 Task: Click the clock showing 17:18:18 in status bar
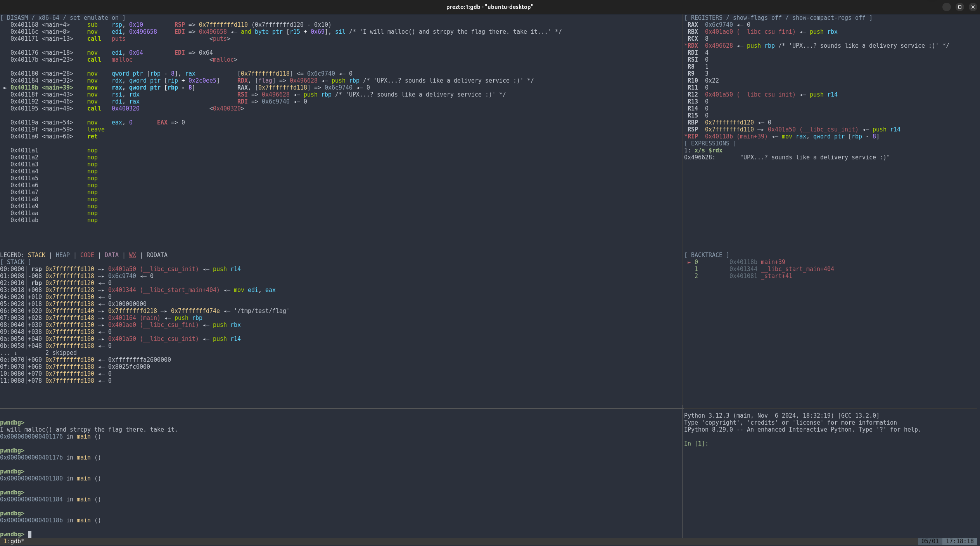coord(959,541)
